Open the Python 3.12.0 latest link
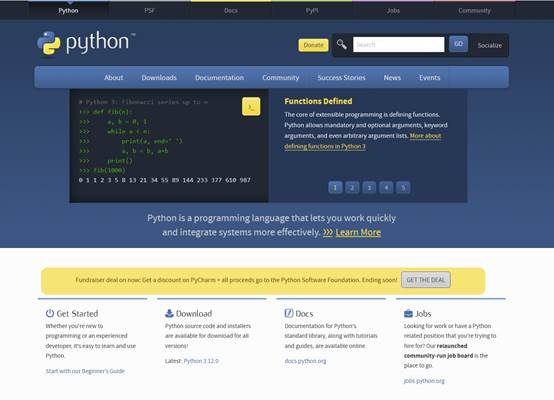This screenshot has width=554, height=400. (201, 361)
